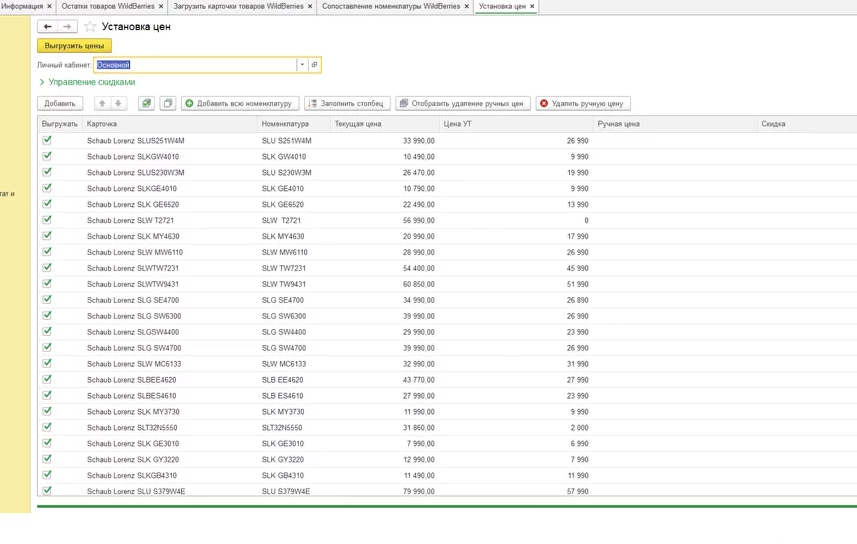Close the Сопоставление номенклатуры WildBerries tab
The width and height of the screenshot is (857, 544).
tap(466, 6)
